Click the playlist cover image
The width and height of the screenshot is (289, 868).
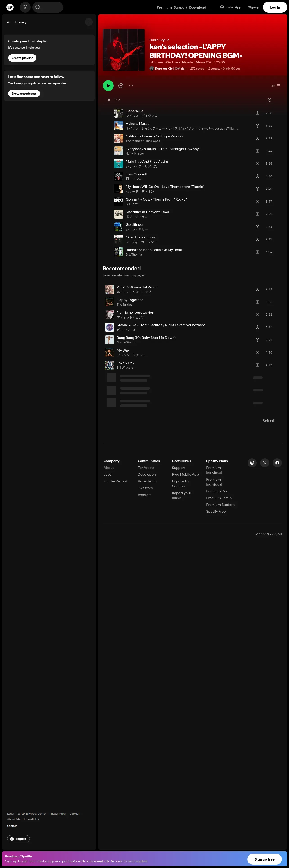[124, 50]
